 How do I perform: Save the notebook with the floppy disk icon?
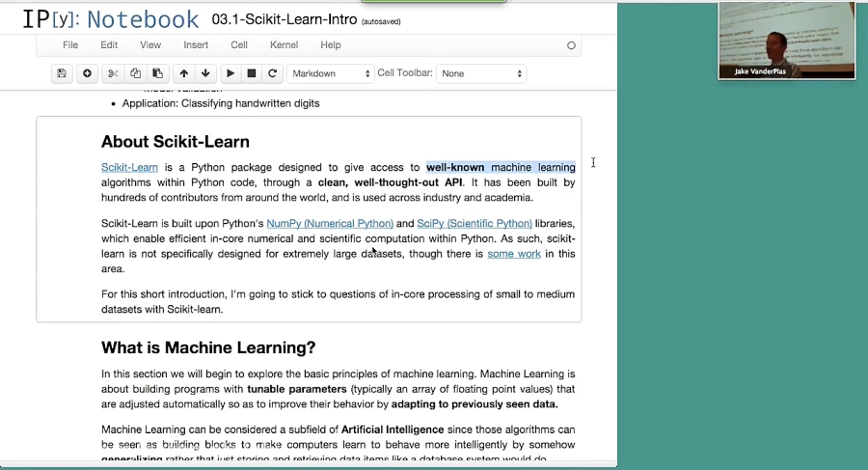62,73
